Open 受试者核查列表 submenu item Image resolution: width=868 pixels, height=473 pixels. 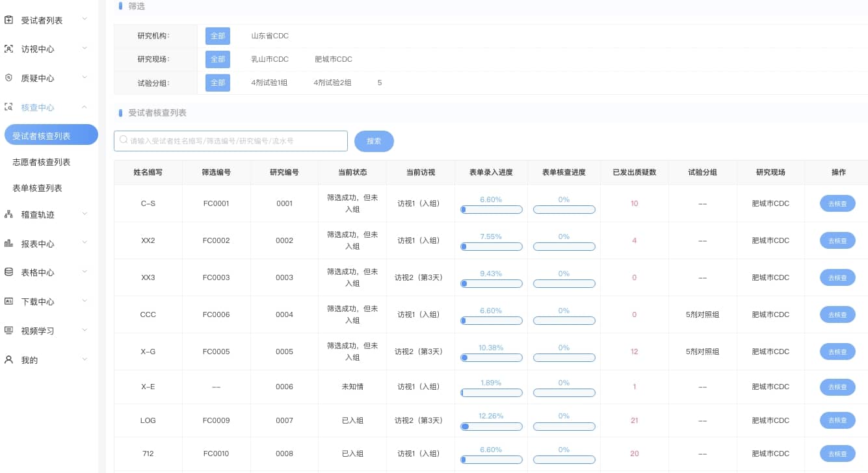(51, 134)
